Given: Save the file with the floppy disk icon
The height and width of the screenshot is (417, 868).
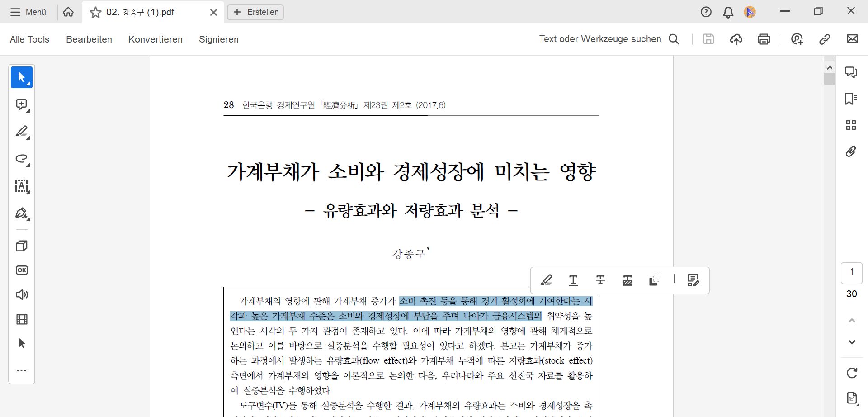Looking at the screenshot, I should [708, 39].
